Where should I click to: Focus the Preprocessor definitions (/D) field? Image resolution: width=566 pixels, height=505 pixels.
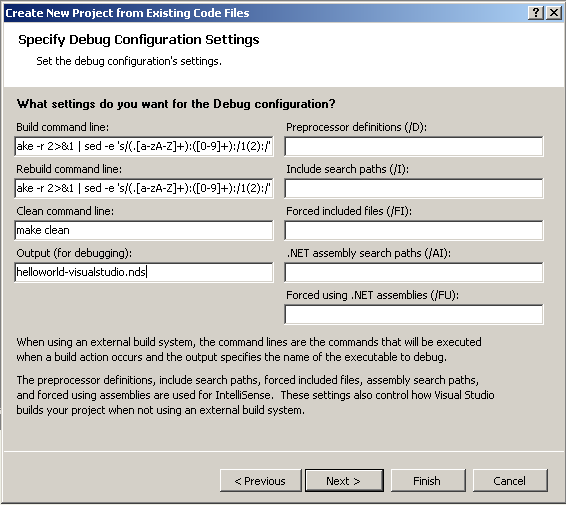pos(414,146)
